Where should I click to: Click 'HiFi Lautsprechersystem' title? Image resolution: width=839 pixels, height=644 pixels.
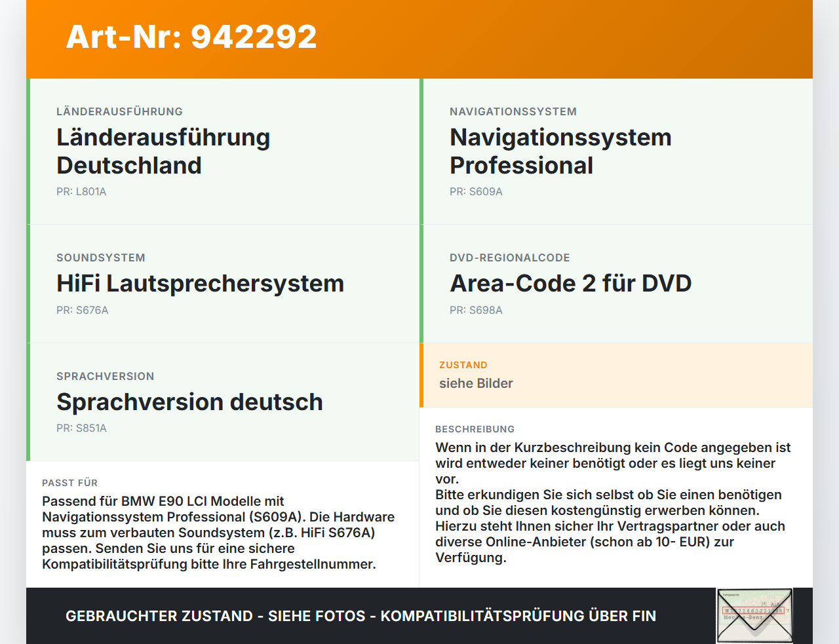coord(200,284)
